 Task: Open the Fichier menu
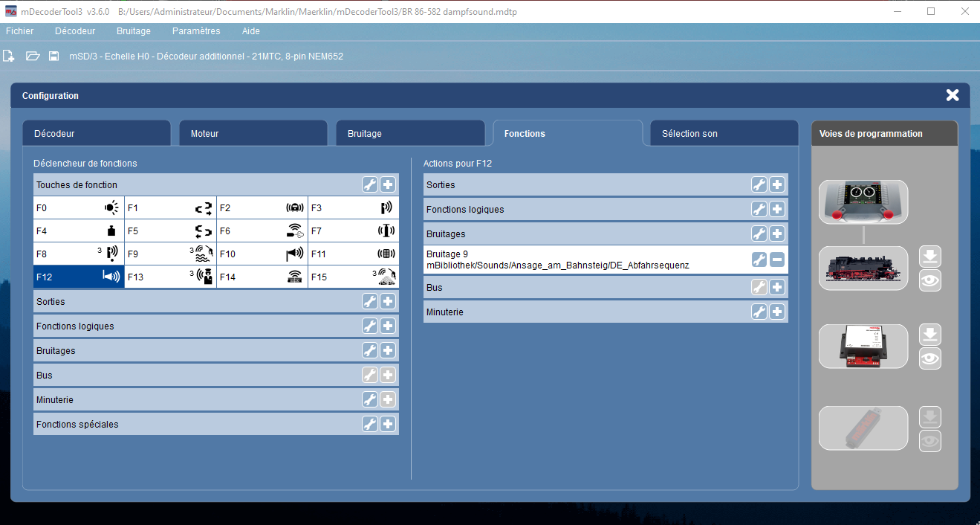[x=20, y=31]
